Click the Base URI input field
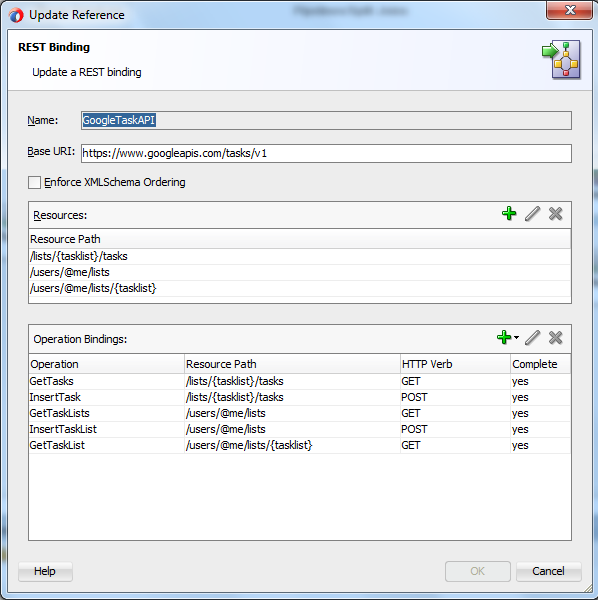Screen dimensions: 598x600 point(326,153)
